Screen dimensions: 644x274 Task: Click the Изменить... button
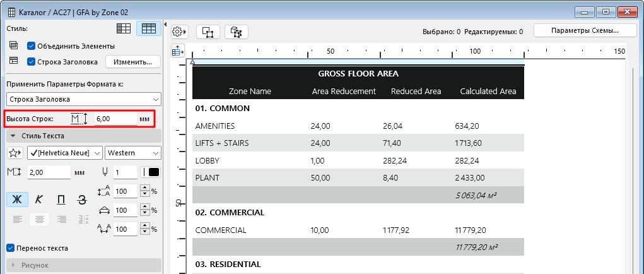point(132,62)
